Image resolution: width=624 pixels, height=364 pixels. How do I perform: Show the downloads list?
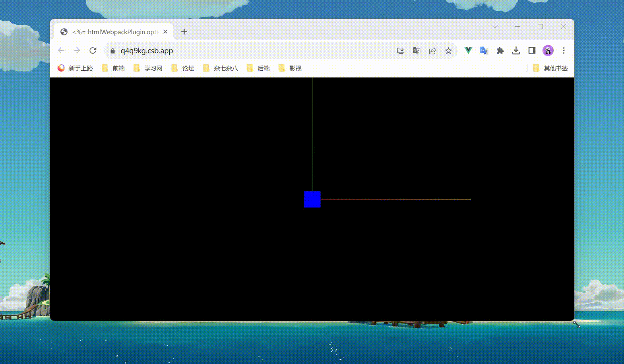[x=516, y=50]
